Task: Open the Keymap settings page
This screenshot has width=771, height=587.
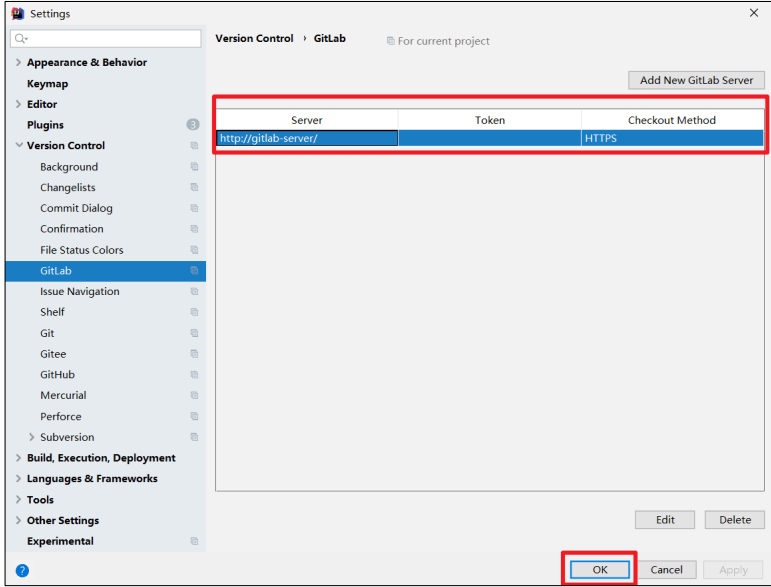Action: [48, 84]
